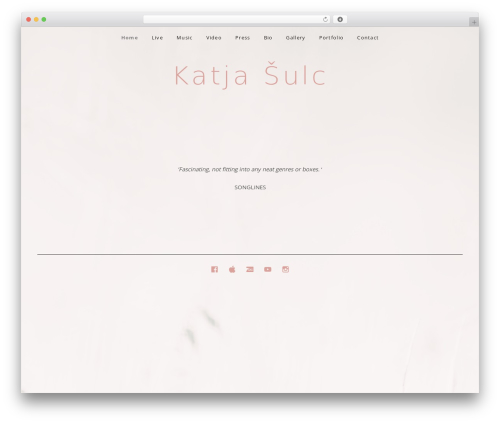
Task: Reload the page with the refresh icon
Action: pyautogui.click(x=325, y=20)
